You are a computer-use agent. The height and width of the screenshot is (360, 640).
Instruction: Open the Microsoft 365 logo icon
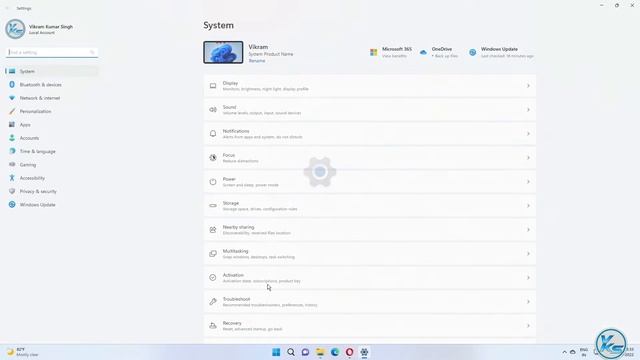tap(373, 52)
